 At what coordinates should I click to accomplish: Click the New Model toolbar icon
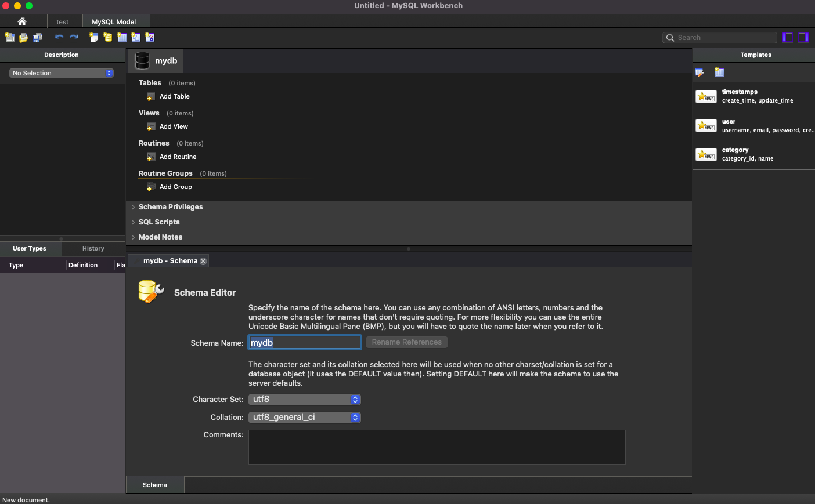coord(9,38)
